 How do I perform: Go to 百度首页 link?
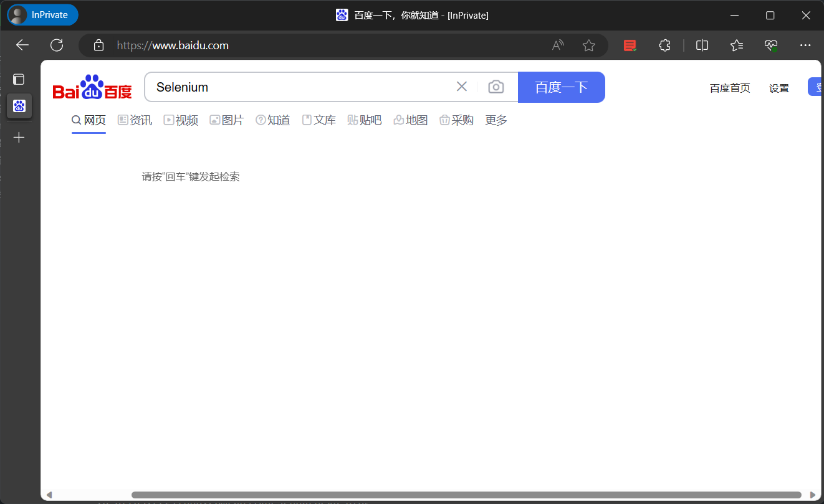tap(730, 88)
